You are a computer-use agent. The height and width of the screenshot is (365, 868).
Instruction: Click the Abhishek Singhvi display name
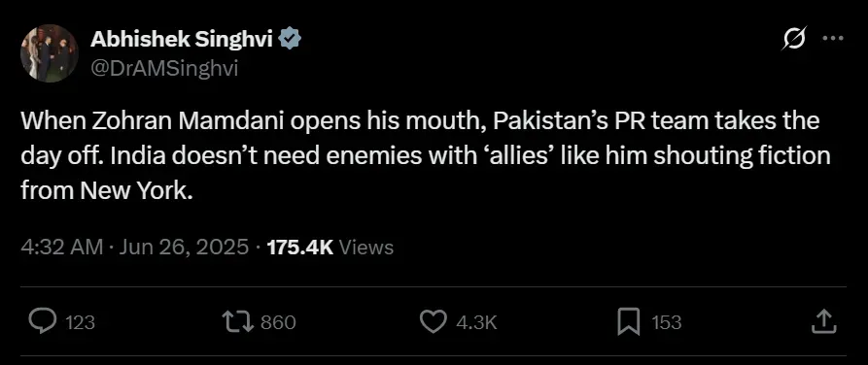tap(182, 39)
